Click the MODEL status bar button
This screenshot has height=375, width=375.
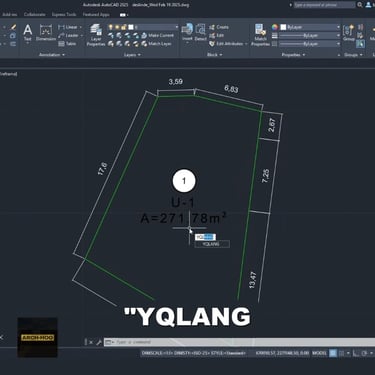pos(319,353)
